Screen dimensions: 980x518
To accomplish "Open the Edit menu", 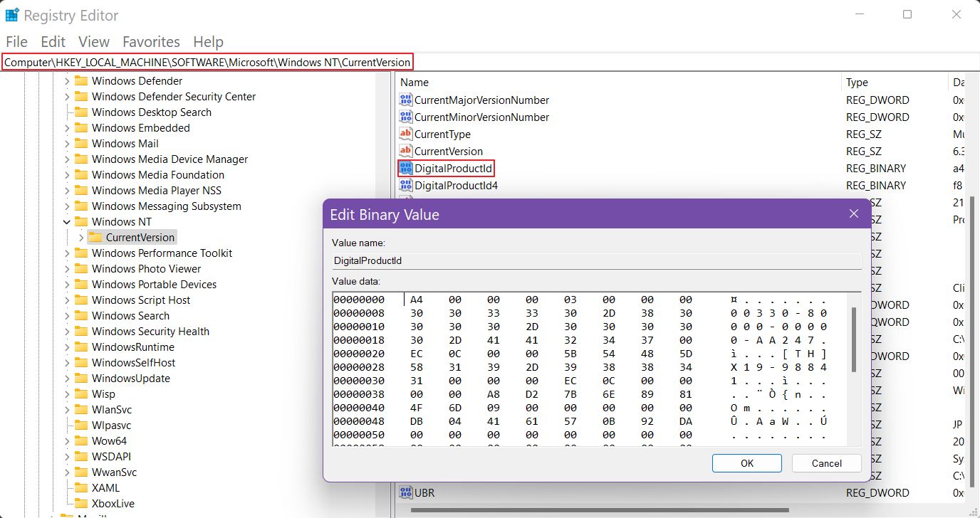I will pos(53,41).
